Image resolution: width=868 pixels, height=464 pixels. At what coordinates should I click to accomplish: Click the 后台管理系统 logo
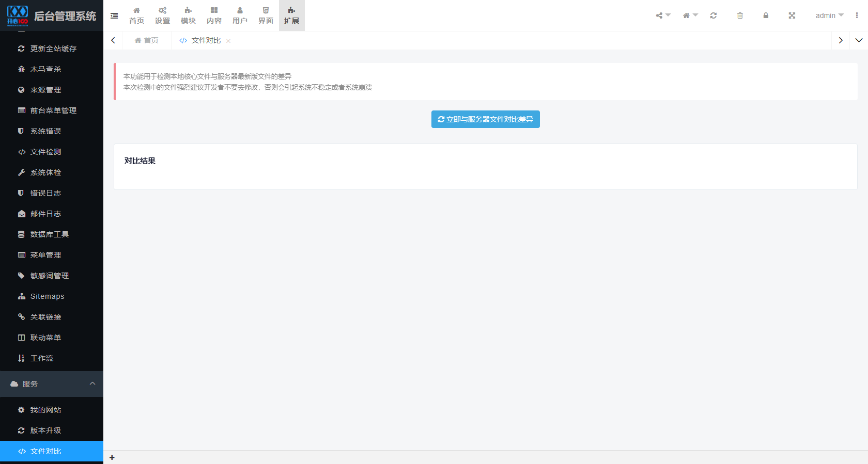52,15
